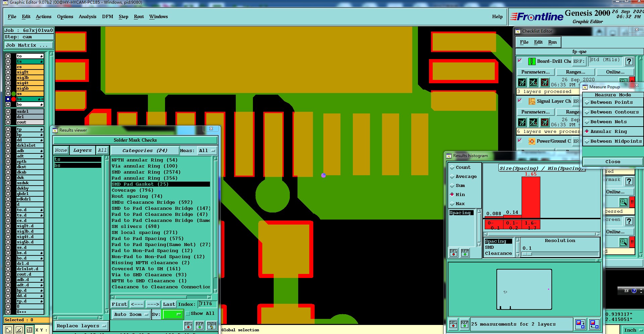644x334 pixels.
Task: Open Replace layers dropdown
Action: (x=81, y=326)
